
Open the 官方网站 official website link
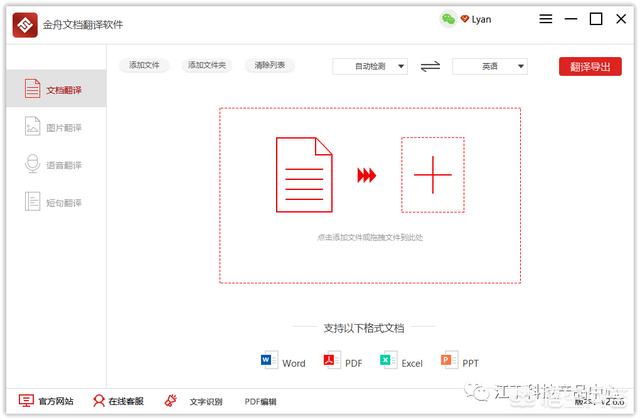click(x=56, y=402)
